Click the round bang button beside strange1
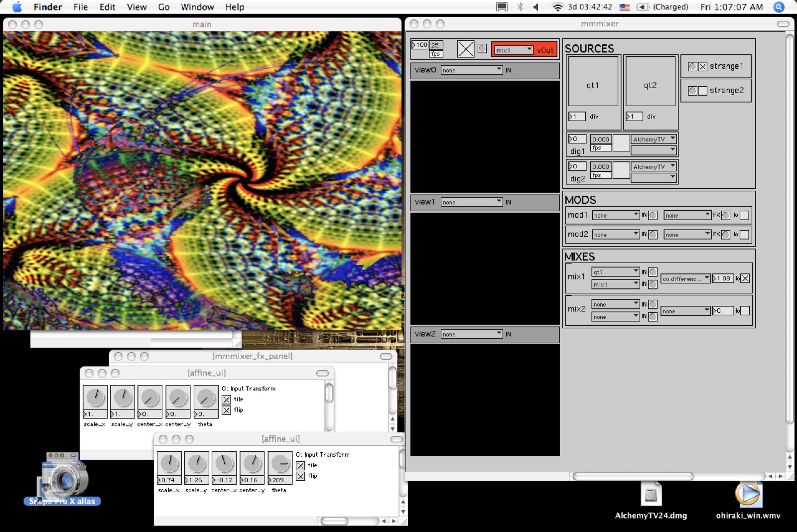 click(692, 67)
